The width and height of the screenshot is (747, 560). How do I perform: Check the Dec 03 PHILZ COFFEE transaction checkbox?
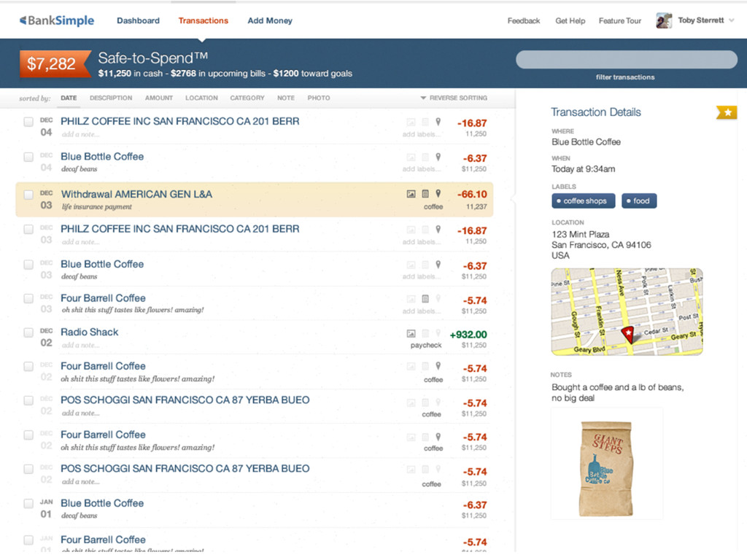pyautogui.click(x=28, y=230)
